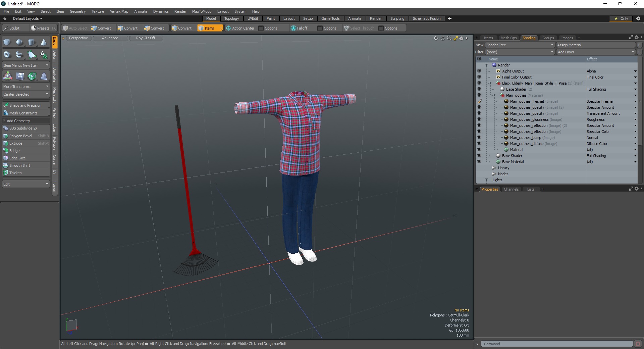Select the Pen polygon drawing tool

[32, 54]
